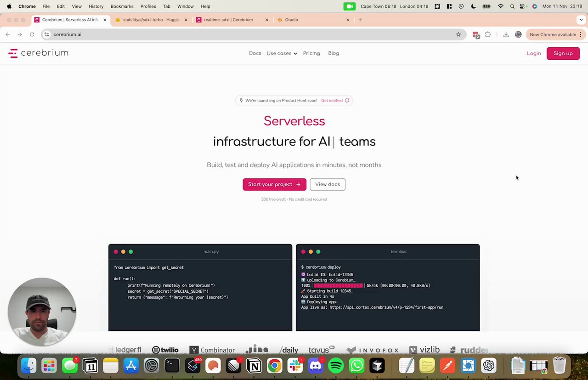Open Spotify from the dock
Viewport: 588px width, 380px height.
(x=336, y=366)
